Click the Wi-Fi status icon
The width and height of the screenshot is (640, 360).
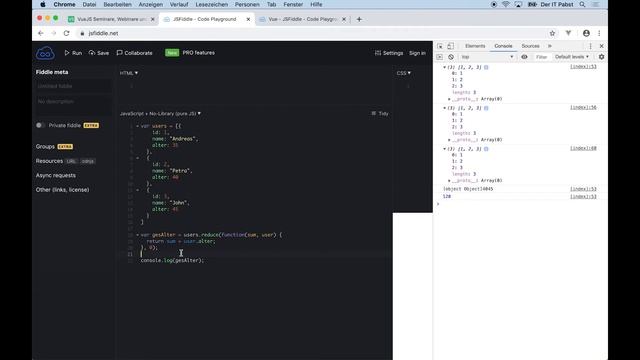pos(506,4)
